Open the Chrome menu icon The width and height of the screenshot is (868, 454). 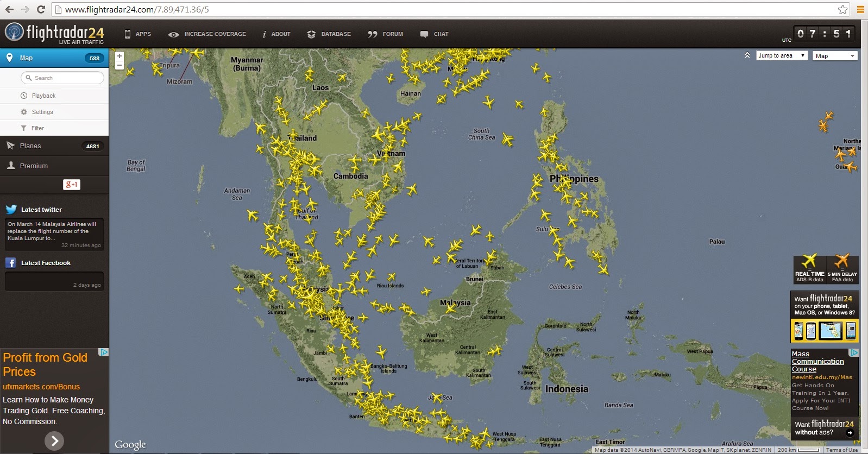coord(860,9)
